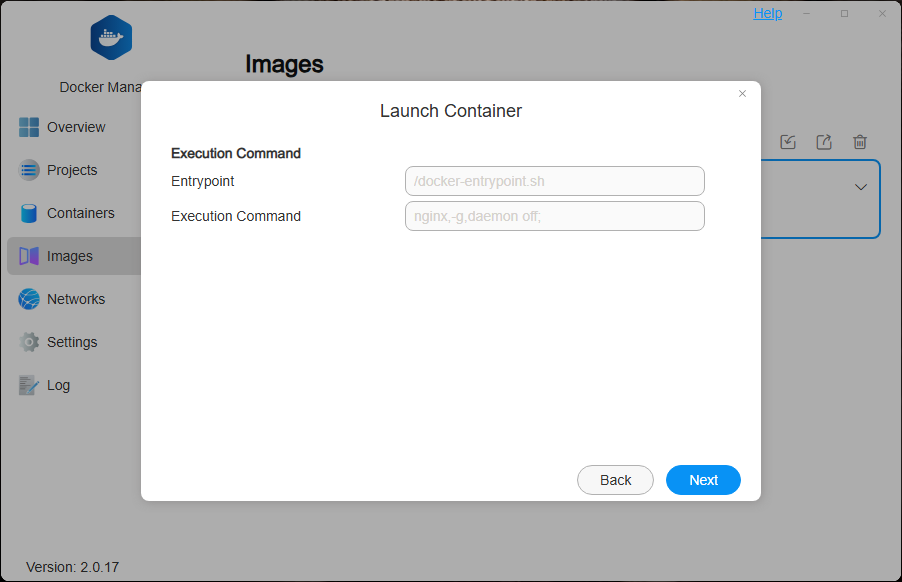Click the Back button

click(x=615, y=480)
